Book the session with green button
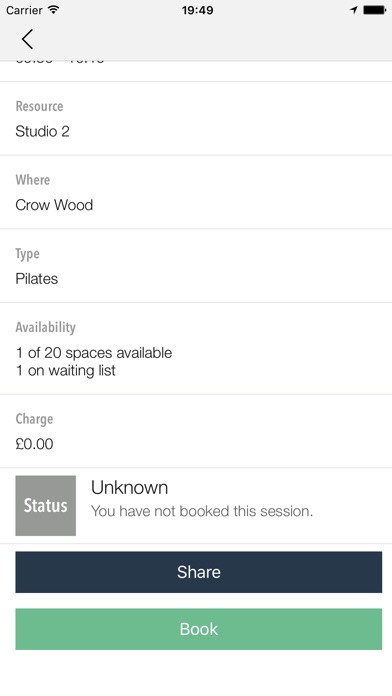 click(198, 629)
